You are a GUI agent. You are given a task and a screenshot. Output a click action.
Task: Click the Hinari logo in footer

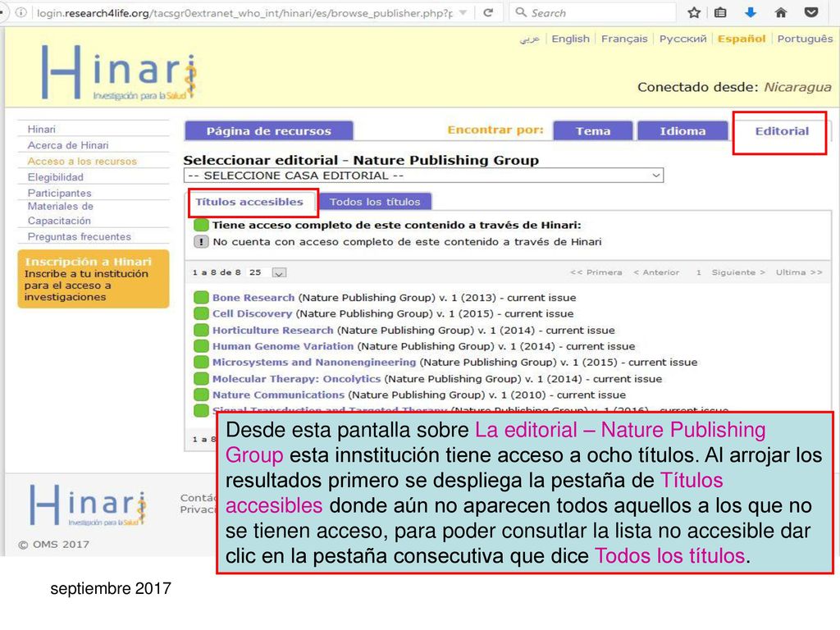click(89, 505)
